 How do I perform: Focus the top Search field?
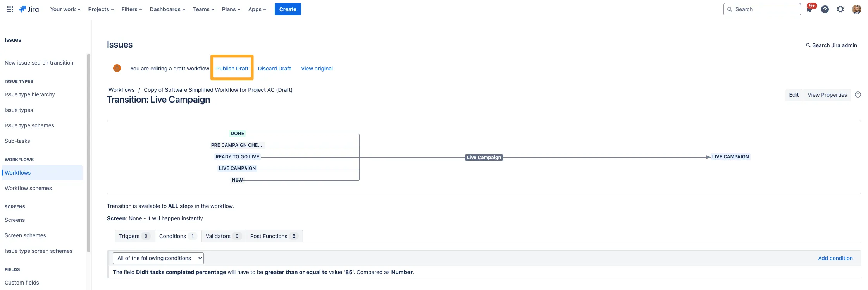(x=762, y=9)
